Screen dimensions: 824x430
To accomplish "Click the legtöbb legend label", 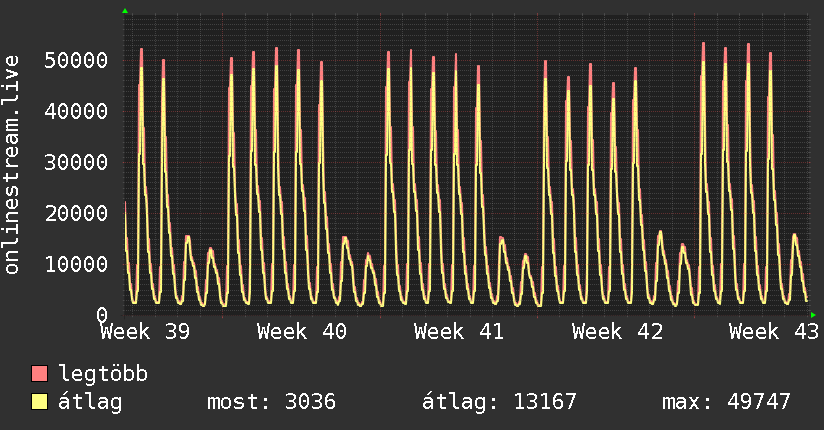I will pyautogui.click(x=103, y=374).
